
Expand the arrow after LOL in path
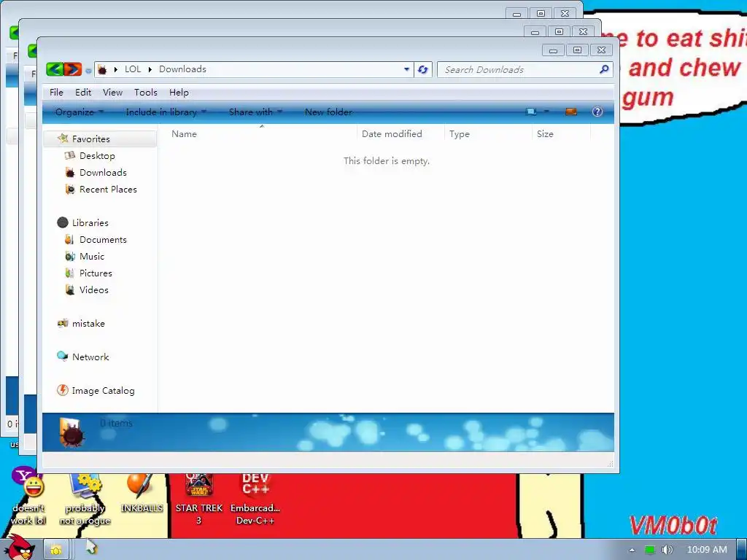pos(150,69)
